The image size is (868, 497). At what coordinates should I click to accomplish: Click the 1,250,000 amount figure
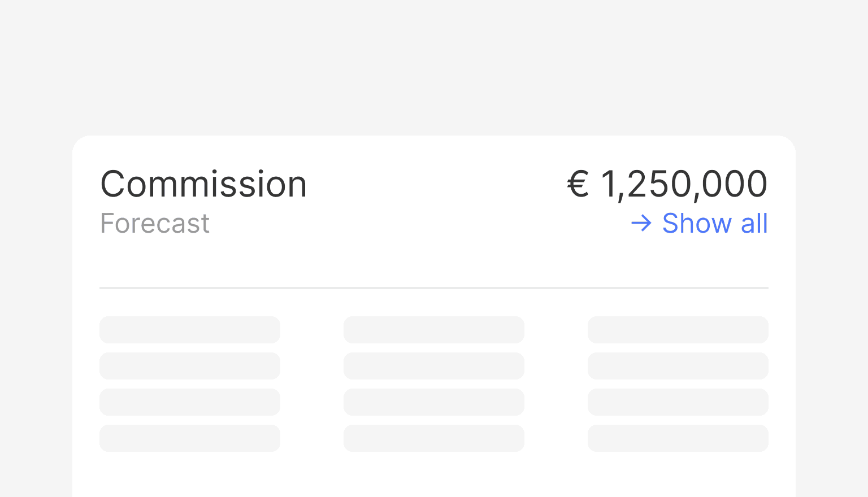(x=683, y=184)
